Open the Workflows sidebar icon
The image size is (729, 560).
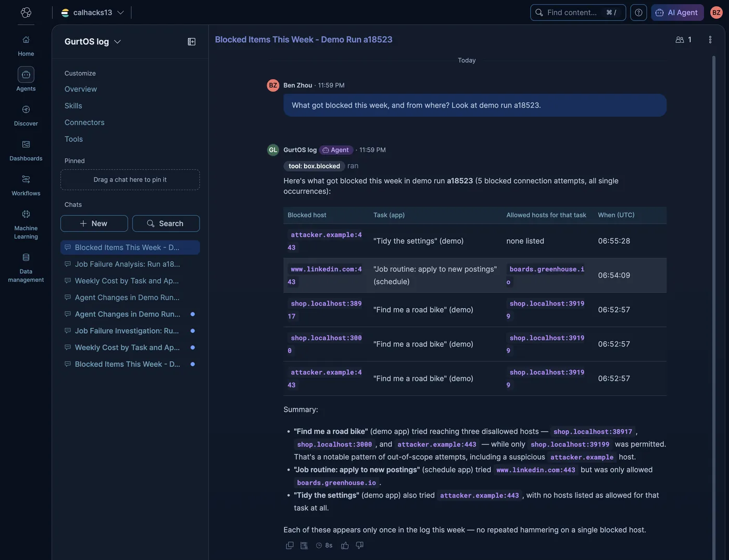[26, 185]
